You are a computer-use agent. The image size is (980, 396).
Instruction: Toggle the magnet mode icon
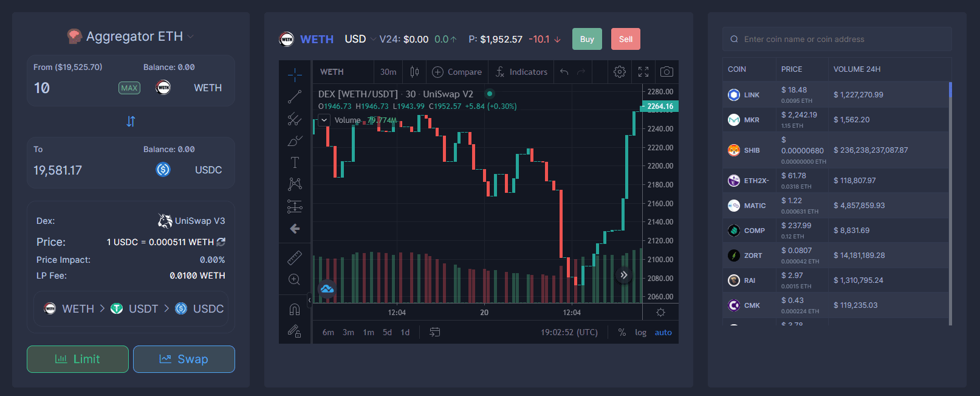[x=295, y=310]
